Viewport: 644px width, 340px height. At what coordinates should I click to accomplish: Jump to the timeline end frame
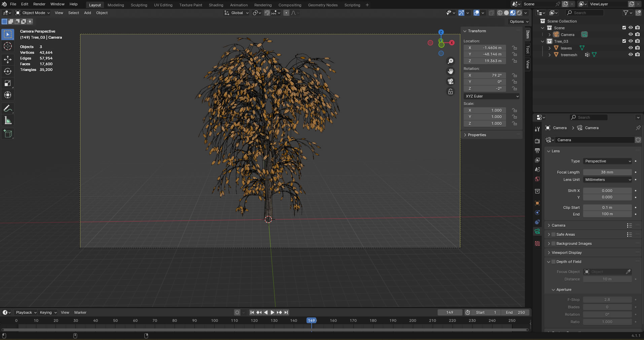tap(286, 312)
